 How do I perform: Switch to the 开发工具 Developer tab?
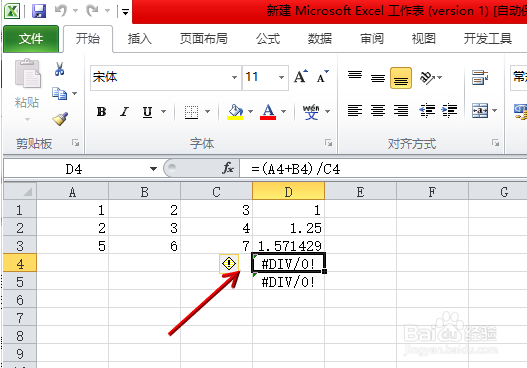coord(488,39)
